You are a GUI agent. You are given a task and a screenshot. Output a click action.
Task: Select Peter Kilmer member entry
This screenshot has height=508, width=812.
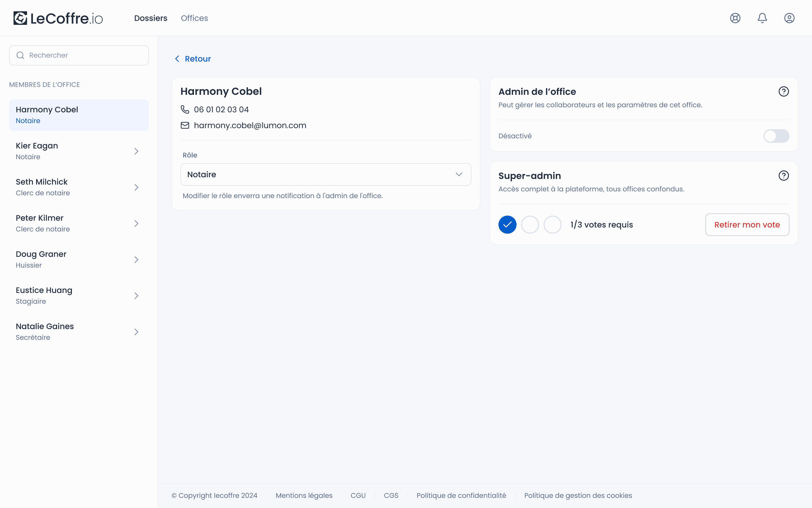pos(79,224)
